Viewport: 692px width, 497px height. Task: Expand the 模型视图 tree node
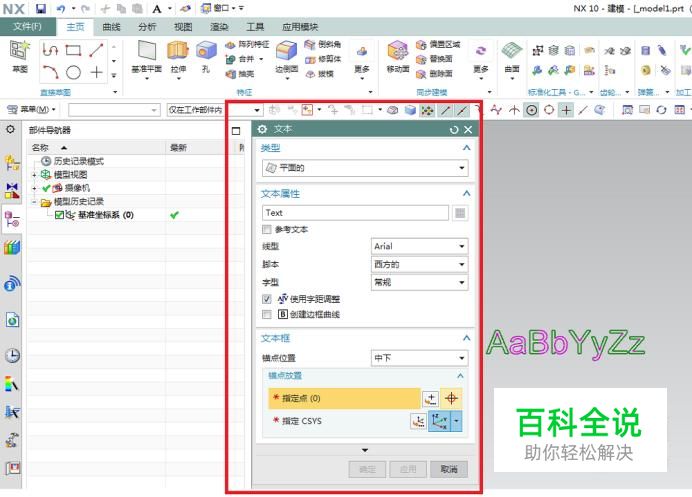point(34,175)
